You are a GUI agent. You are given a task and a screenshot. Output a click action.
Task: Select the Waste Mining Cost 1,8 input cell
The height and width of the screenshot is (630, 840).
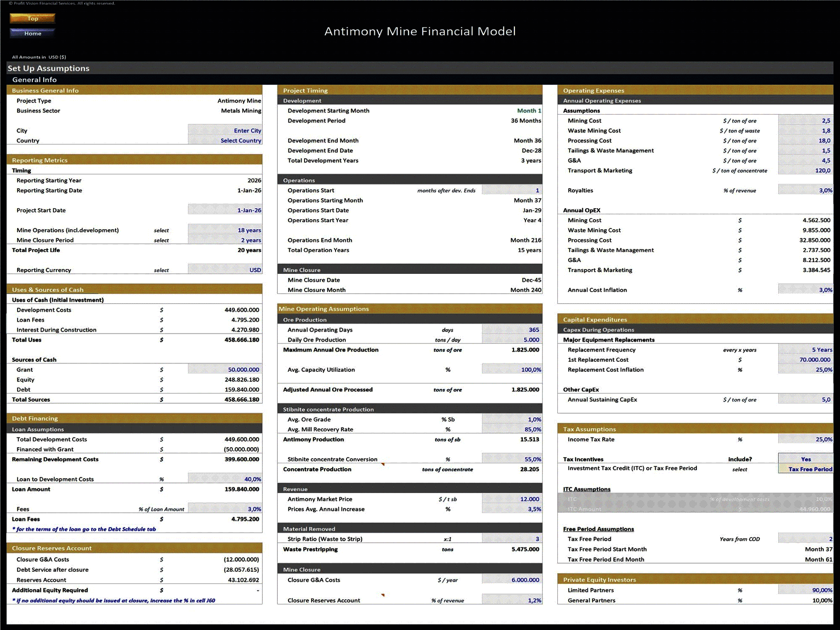point(805,130)
